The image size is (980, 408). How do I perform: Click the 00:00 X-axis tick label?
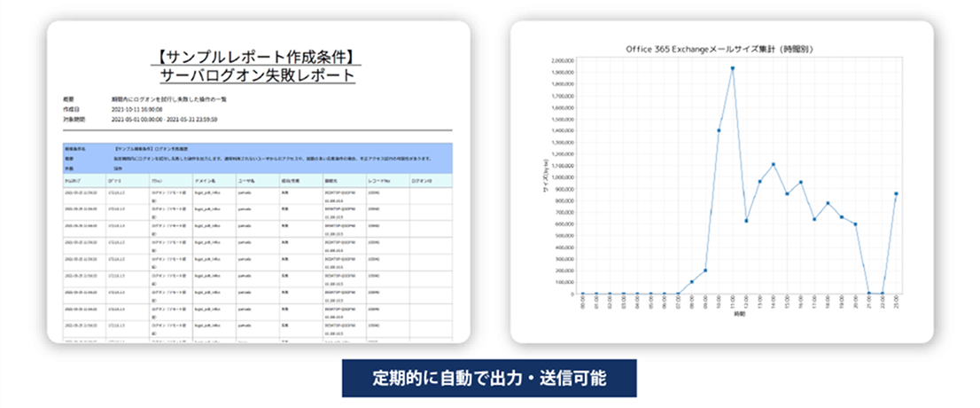582,301
